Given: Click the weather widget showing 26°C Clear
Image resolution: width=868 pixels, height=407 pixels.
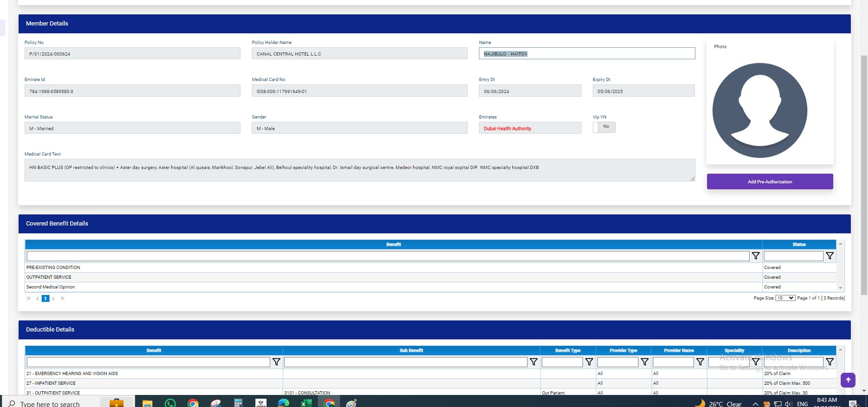Looking at the screenshot, I should point(718,404).
